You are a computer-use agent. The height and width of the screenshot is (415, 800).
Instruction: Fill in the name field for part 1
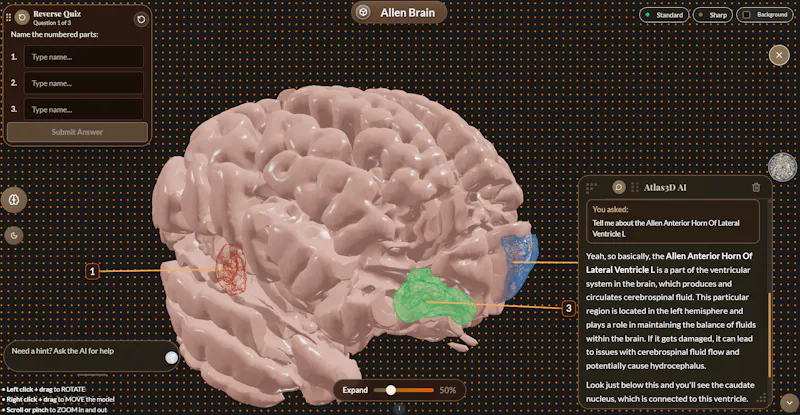(x=84, y=57)
